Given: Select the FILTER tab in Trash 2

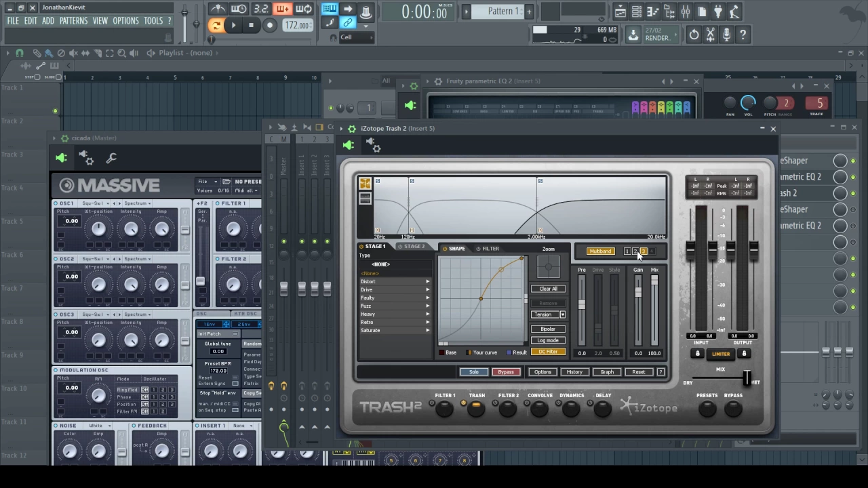Looking at the screenshot, I should click(490, 249).
